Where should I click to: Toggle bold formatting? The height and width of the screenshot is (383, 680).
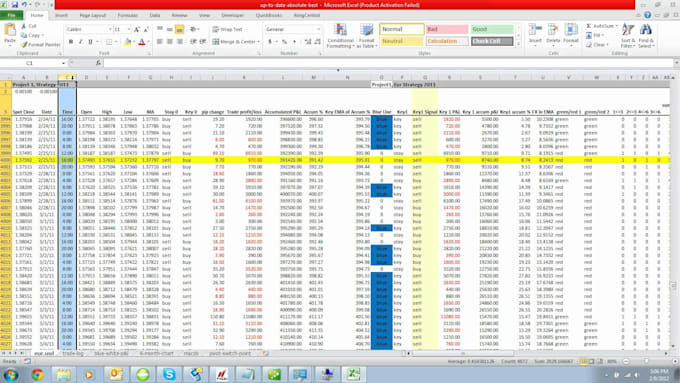[71, 42]
